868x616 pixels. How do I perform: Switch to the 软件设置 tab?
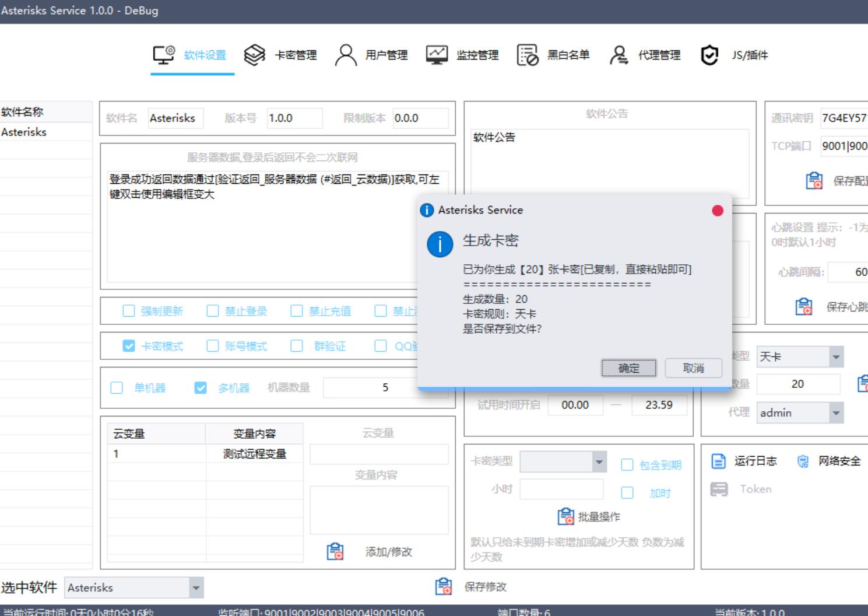[x=192, y=55]
